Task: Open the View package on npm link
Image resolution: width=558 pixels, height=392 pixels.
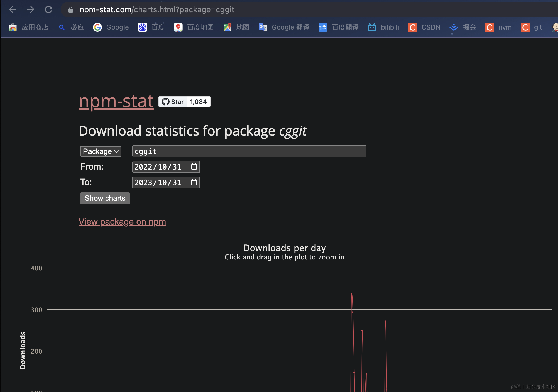Action: [x=122, y=222]
